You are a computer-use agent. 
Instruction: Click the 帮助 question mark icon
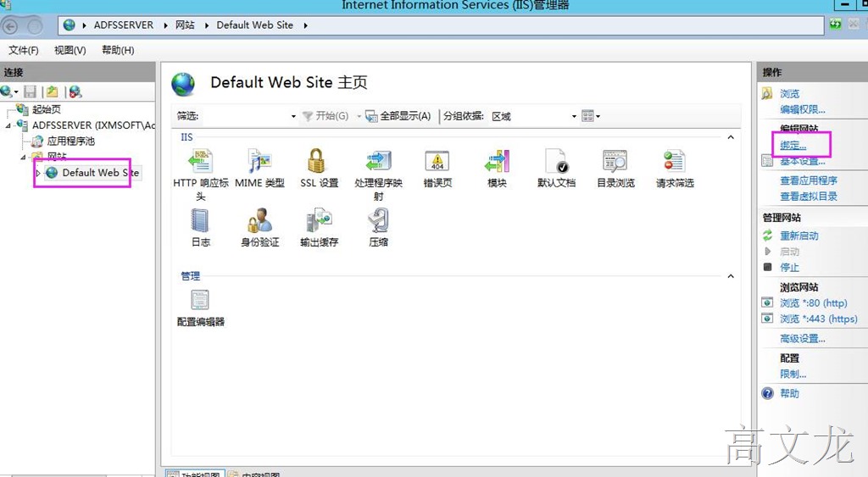click(x=767, y=393)
